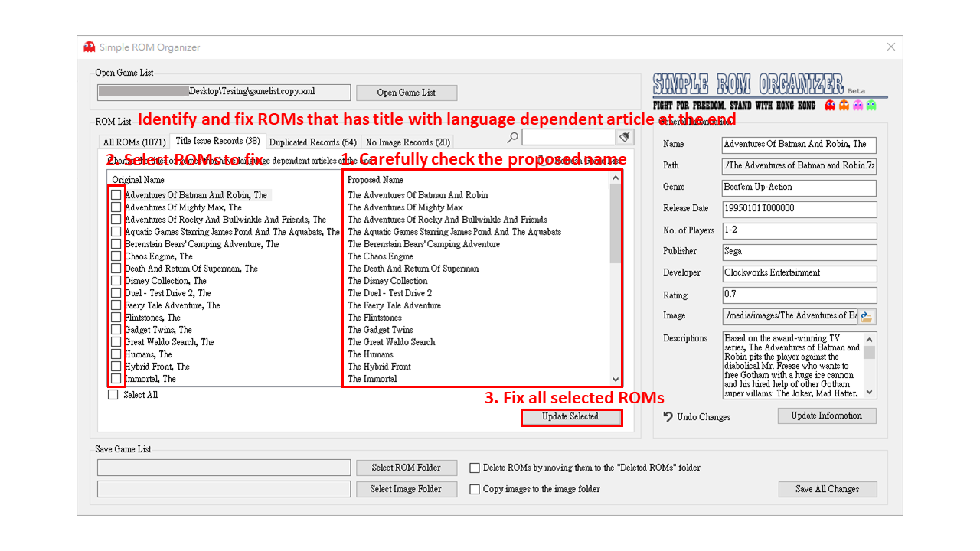Enable the Select All checkbox
The image size is (980, 551).
(x=113, y=395)
